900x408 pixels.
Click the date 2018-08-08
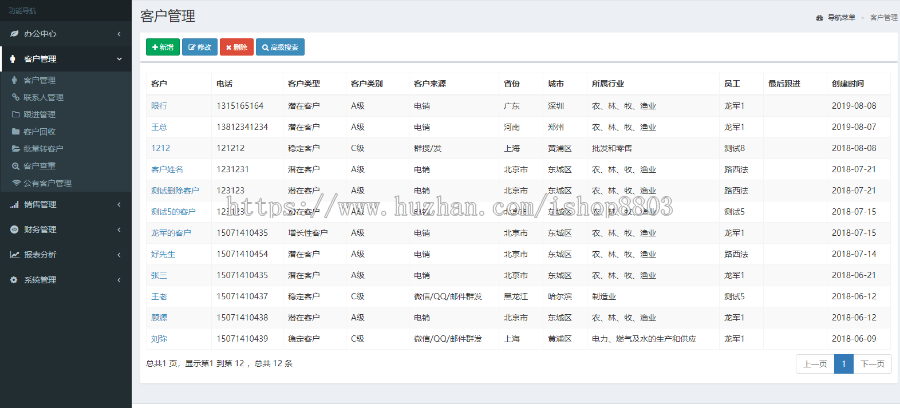[854, 148]
